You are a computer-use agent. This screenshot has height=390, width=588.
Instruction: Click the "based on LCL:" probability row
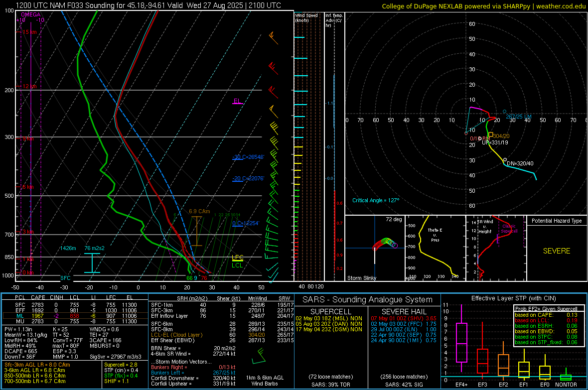point(546,320)
